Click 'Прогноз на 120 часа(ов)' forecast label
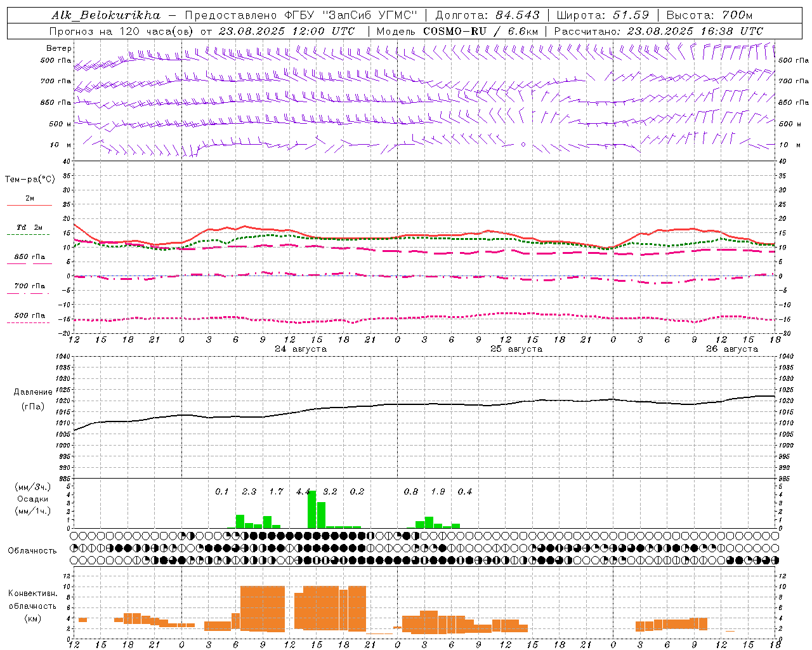Screen dimensions: 812x650 point(122,31)
